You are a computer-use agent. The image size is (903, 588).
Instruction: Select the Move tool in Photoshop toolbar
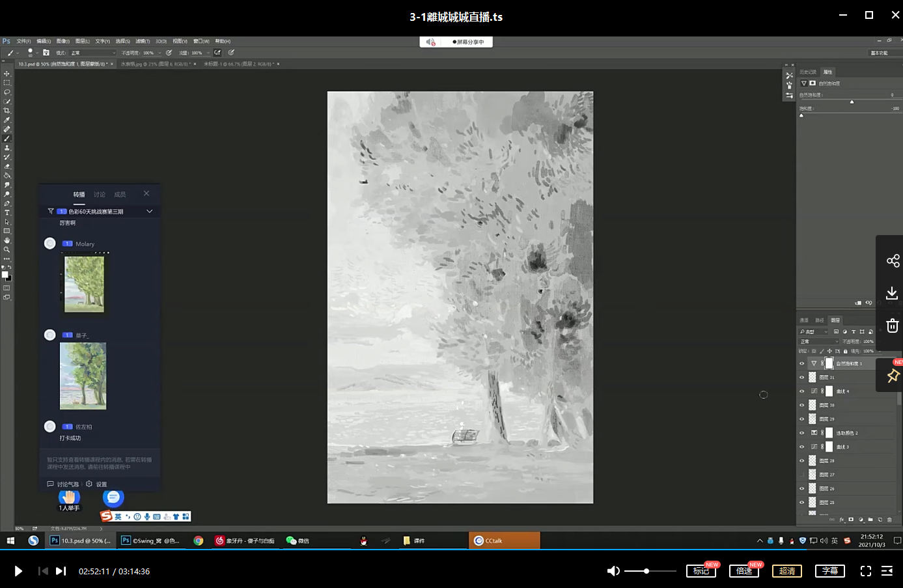click(x=7, y=74)
